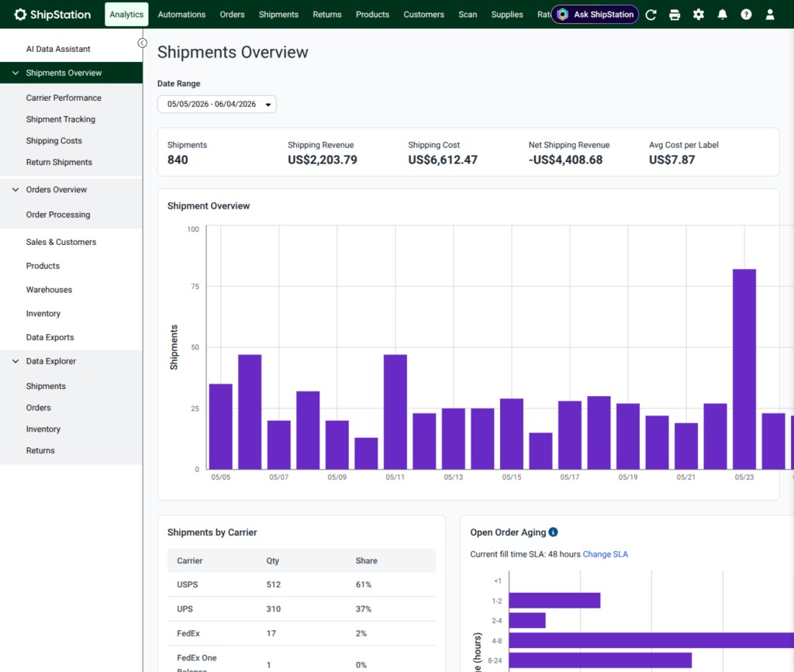Collapse the sidebar with arrow icon
This screenshot has height=672, width=794.
143,43
